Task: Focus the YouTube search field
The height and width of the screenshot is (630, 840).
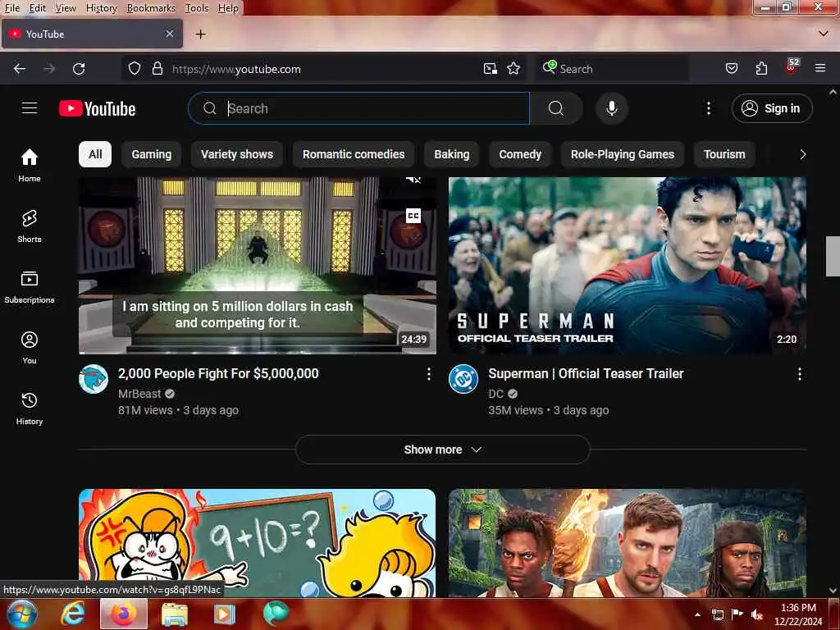Action: click(359, 109)
